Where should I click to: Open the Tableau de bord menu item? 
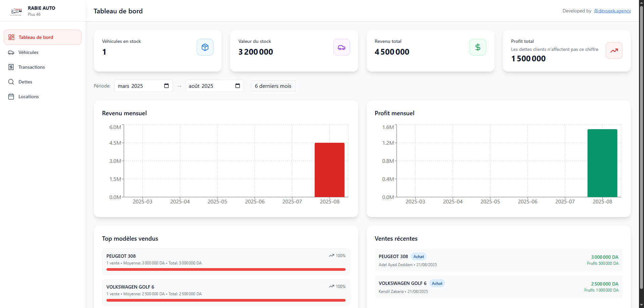pyautogui.click(x=43, y=37)
